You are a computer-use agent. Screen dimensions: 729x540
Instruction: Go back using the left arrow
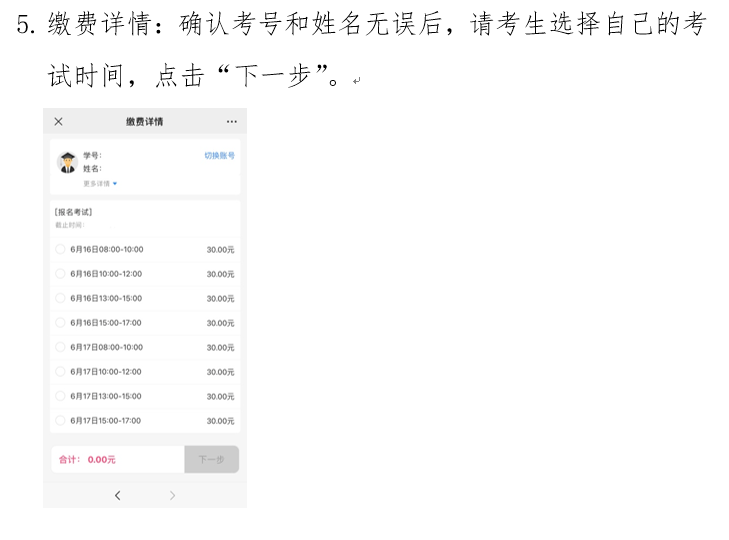click(x=118, y=495)
